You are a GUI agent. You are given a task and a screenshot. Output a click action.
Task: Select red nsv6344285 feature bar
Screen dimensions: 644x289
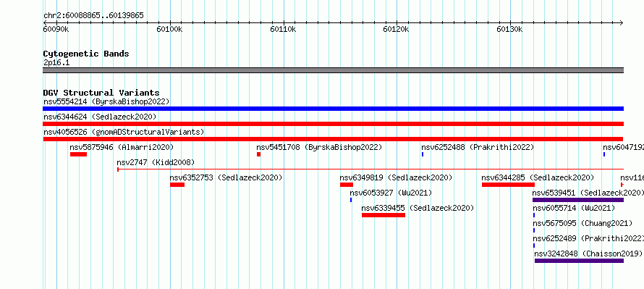(508, 185)
